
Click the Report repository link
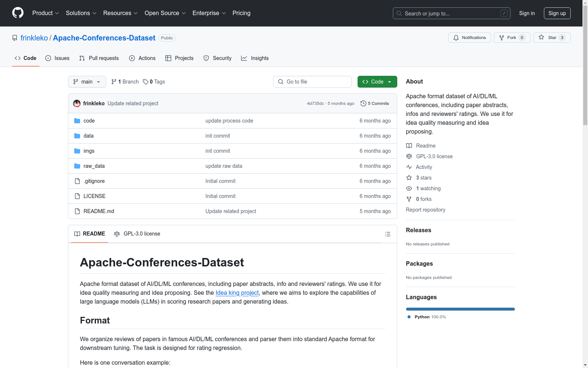[x=426, y=210]
